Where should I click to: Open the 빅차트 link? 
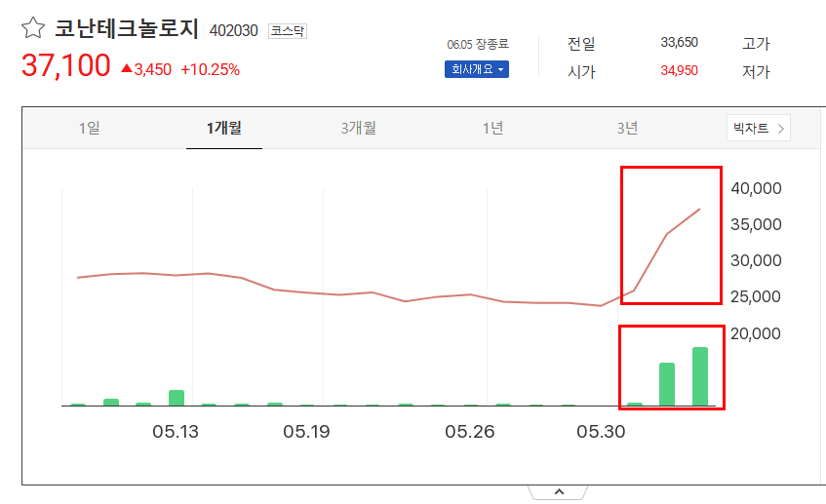pyautogui.click(x=759, y=128)
